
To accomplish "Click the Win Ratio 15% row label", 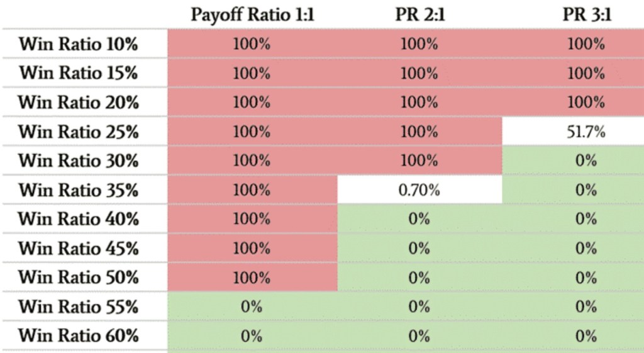I will tap(79, 73).
